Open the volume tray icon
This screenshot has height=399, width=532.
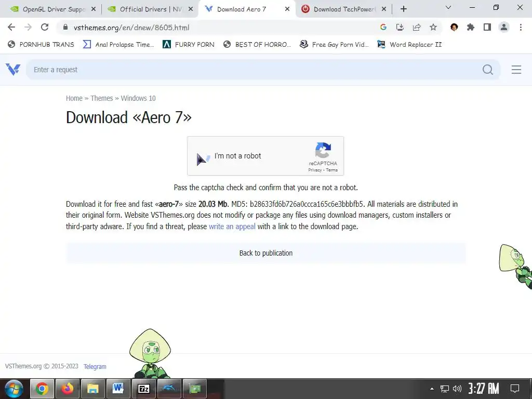click(x=457, y=389)
